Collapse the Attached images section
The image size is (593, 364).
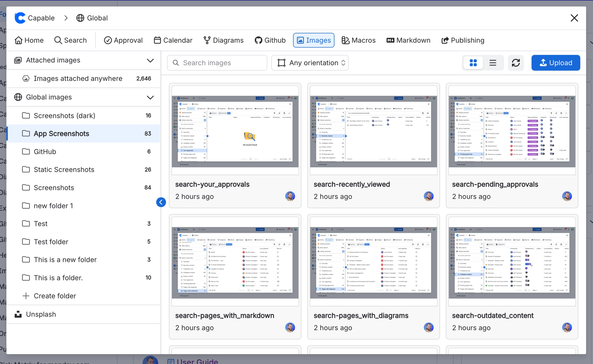tap(150, 60)
